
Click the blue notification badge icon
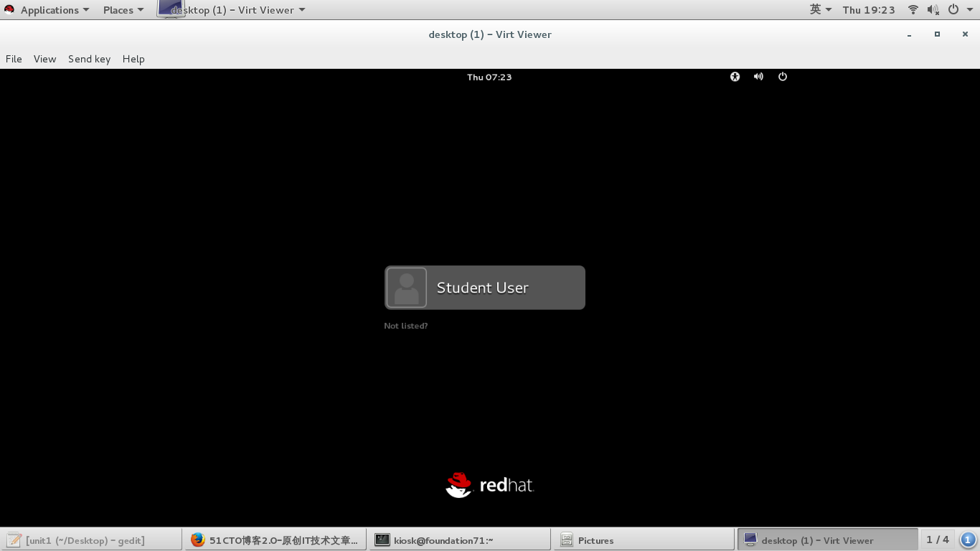968,540
